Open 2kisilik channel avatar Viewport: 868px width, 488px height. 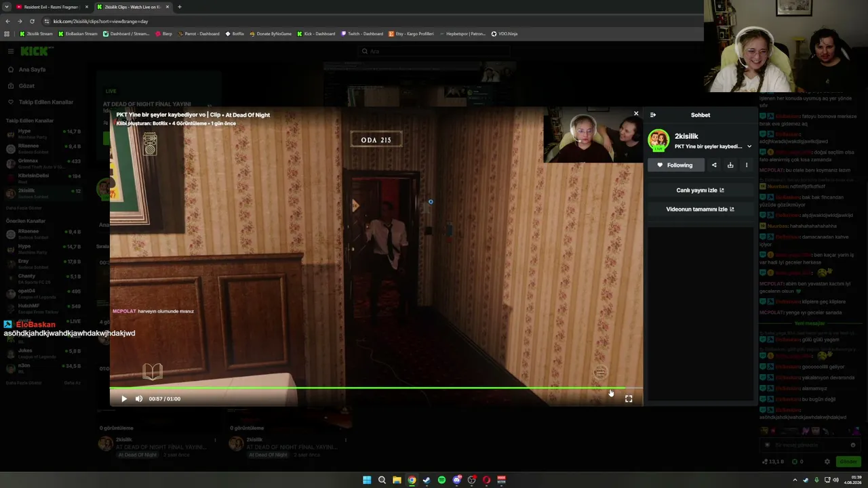(658, 140)
